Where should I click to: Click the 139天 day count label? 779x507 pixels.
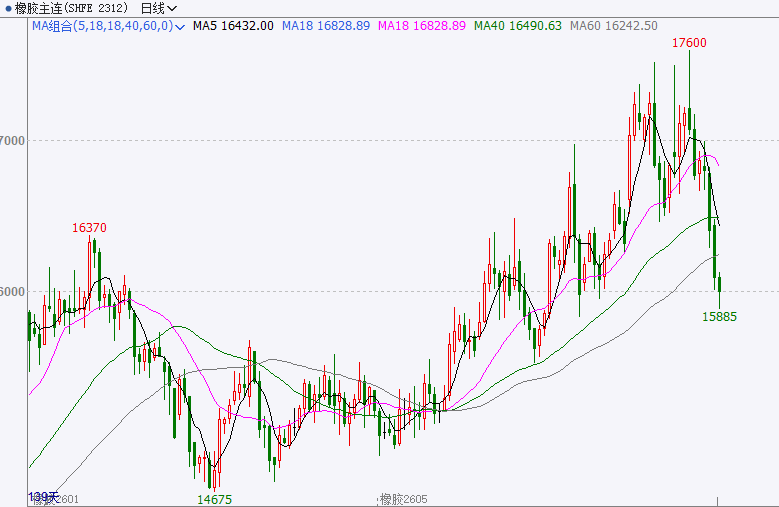click(43, 495)
